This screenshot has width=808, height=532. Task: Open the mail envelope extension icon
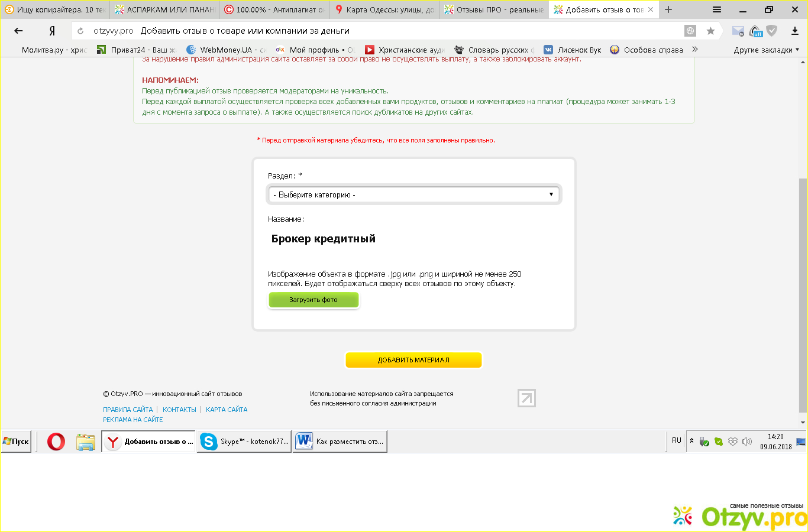click(738, 31)
